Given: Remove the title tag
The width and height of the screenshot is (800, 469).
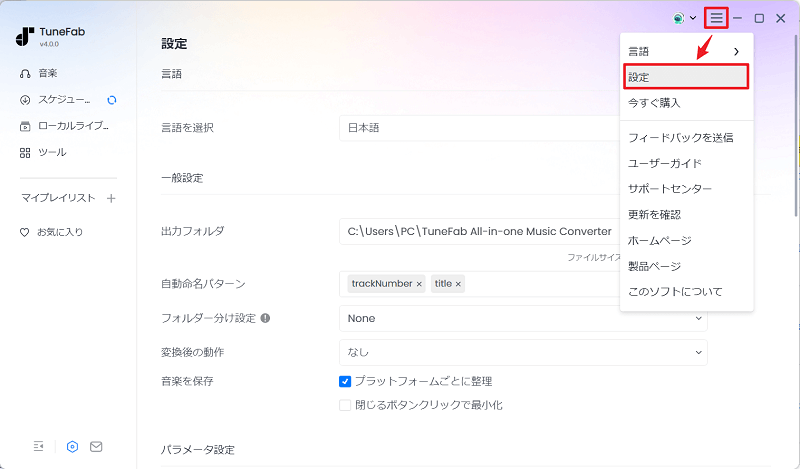Looking at the screenshot, I should pos(458,284).
